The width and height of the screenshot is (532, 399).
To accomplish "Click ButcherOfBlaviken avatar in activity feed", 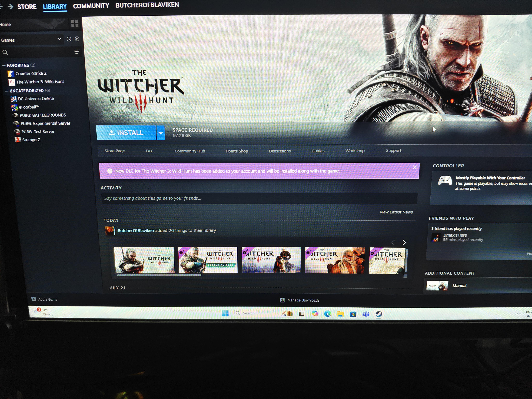I will coord(110,231).
